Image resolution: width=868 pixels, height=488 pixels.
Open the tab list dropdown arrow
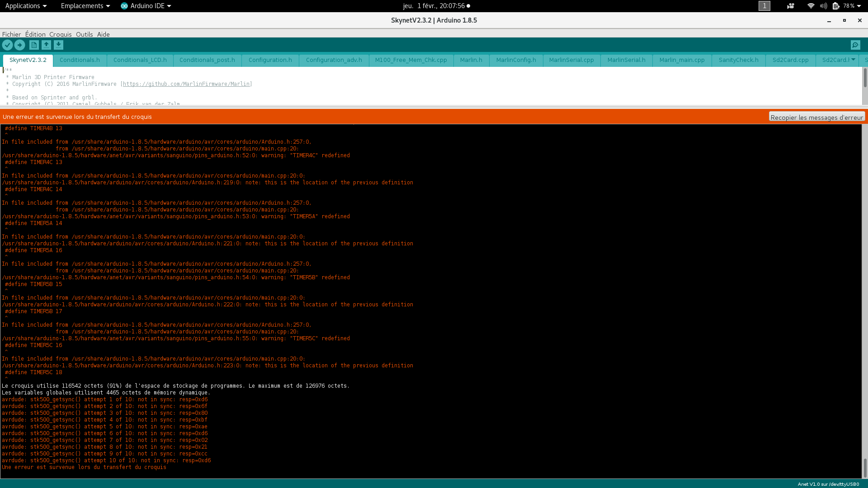tap(853, 60)
